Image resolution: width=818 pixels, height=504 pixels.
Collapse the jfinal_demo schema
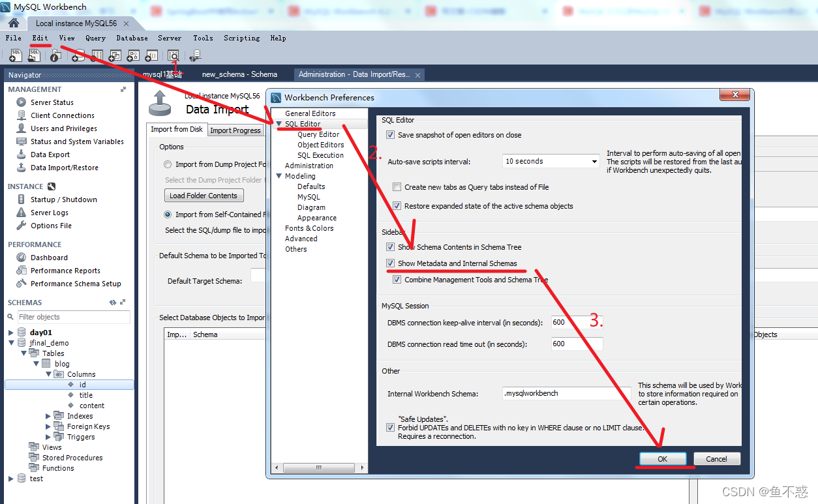[x=11, y=343]
